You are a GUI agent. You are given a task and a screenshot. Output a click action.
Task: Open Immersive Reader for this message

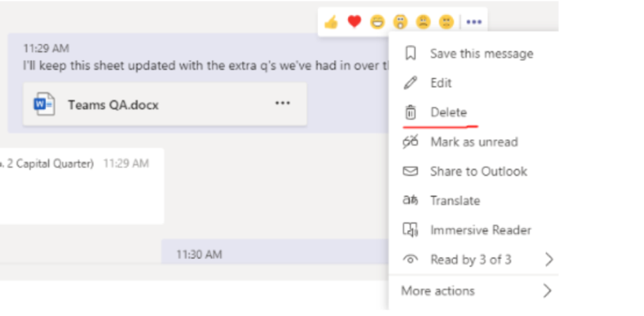480,230
